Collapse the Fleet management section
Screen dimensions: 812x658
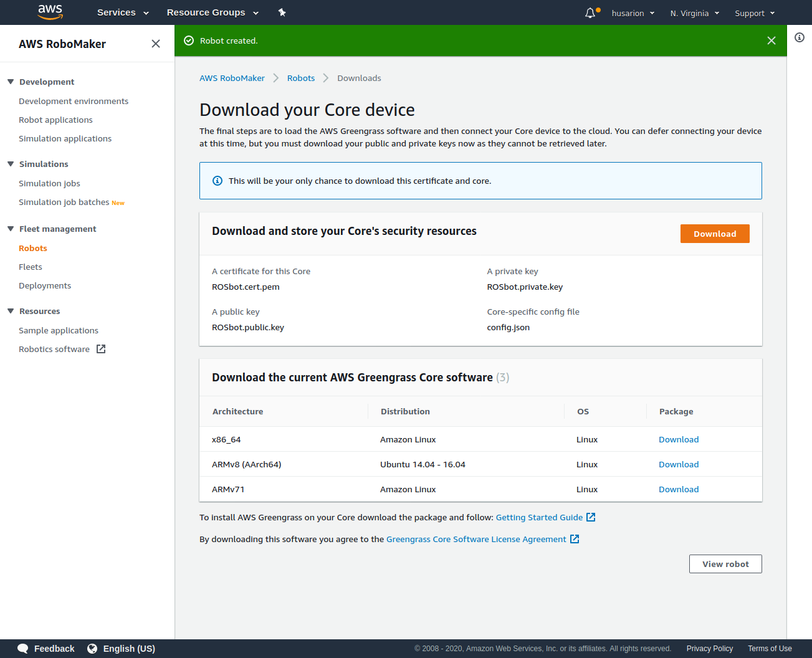coord(11,229)
